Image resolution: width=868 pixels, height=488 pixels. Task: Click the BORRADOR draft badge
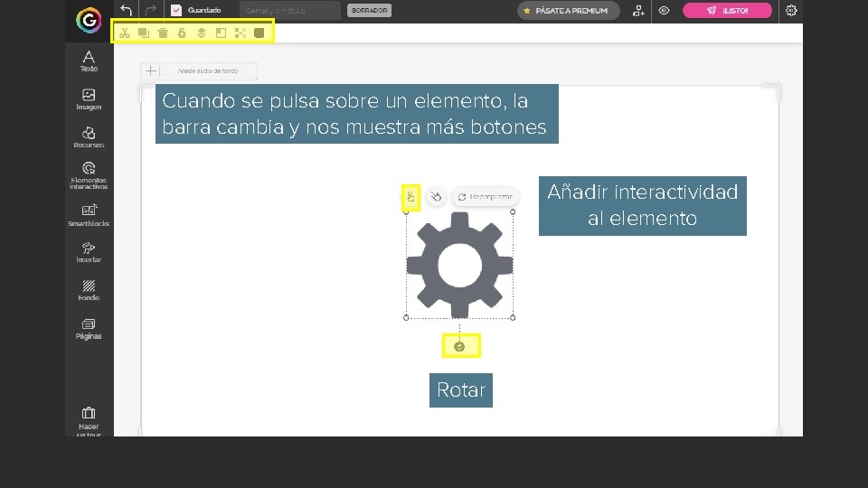[369, 11]
